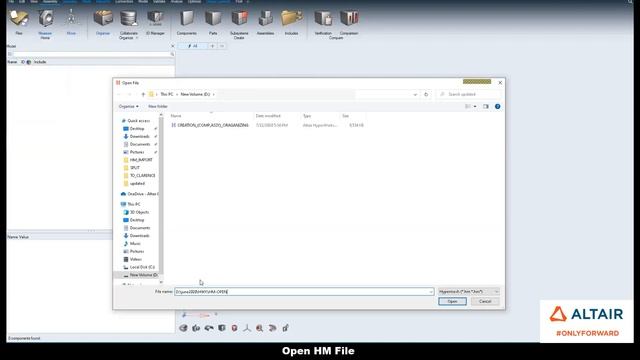The width and height of the screenshot is (640, 360).
Task: Select Local Disk (C:) in navigation pane
Action: pyautogui.click(x=142, y=267)
